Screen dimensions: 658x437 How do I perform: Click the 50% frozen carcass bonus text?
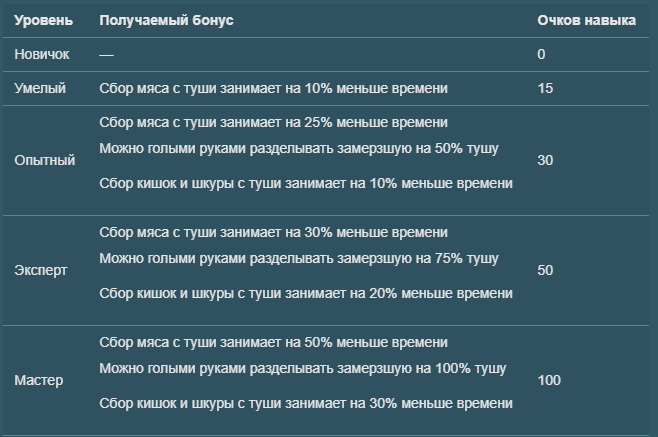click(x=299, y=149)
